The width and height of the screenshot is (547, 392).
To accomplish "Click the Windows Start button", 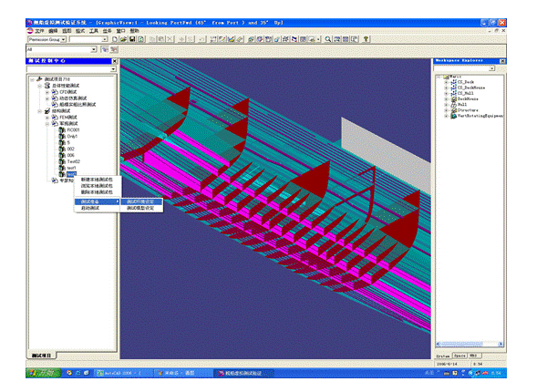I will (x=41, y=373).
